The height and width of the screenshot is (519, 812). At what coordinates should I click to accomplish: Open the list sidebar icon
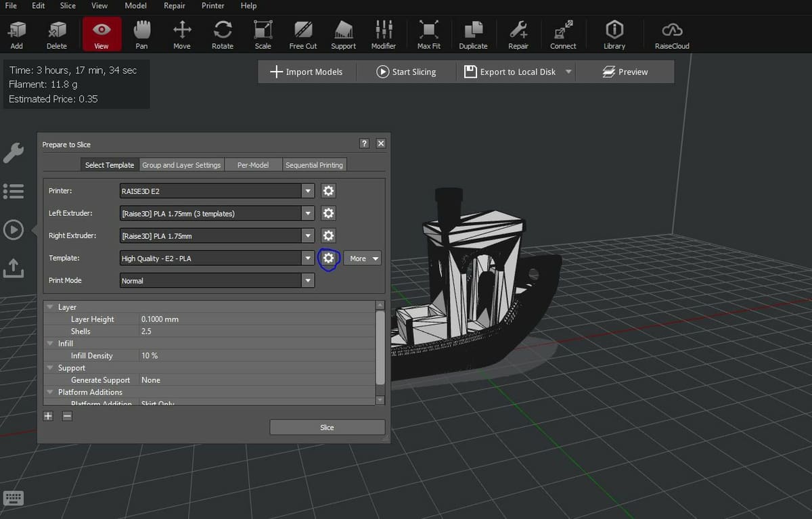pyautogui.click(x=14, y=191)
